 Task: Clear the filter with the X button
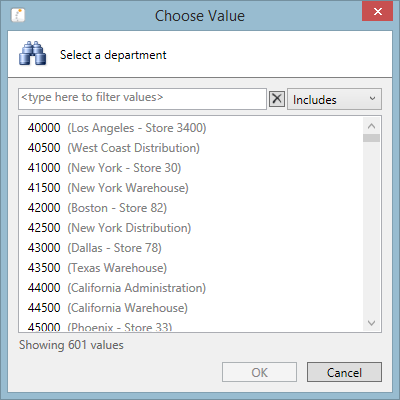point(277,99)
